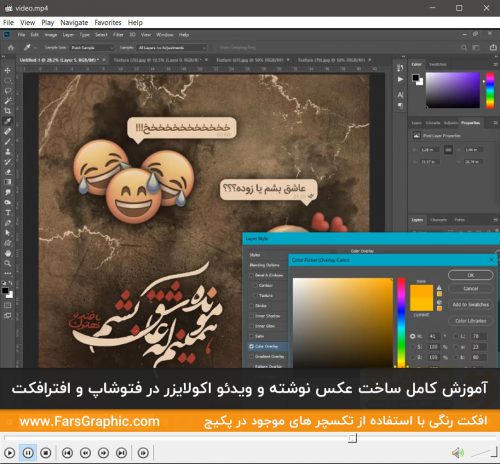This screenshot has width=500, height=464.
Task: Click Add to Swatches button
Action: click(x=471, y=305)
